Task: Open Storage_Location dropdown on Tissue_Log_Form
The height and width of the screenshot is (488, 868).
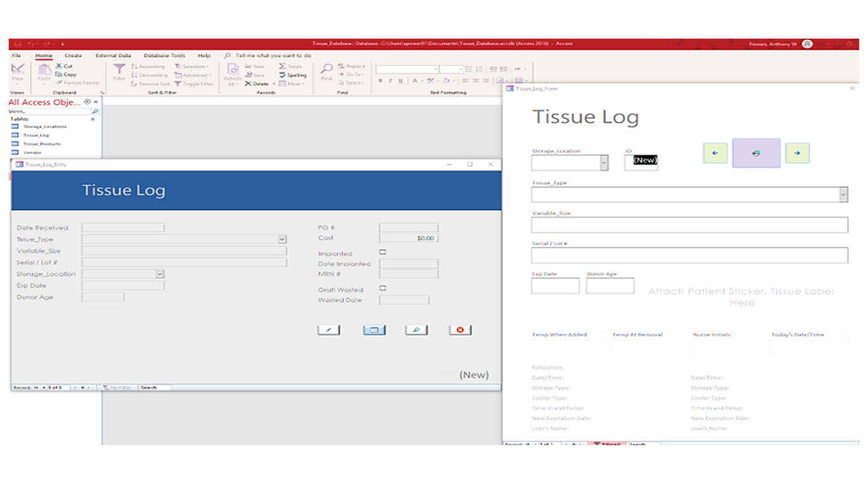Action: coord(604,163)
